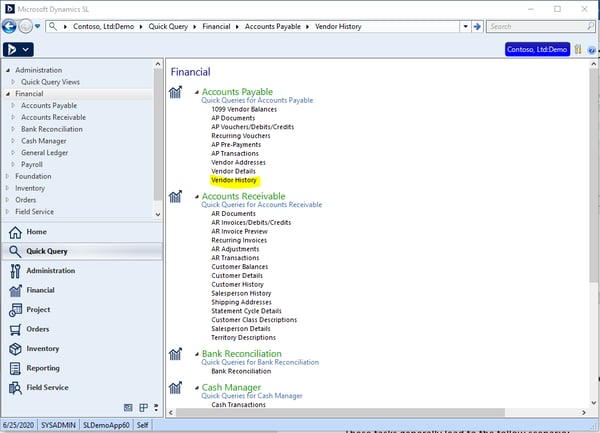
Task: Click the Orders cart icon
Action: coord(15,329)
